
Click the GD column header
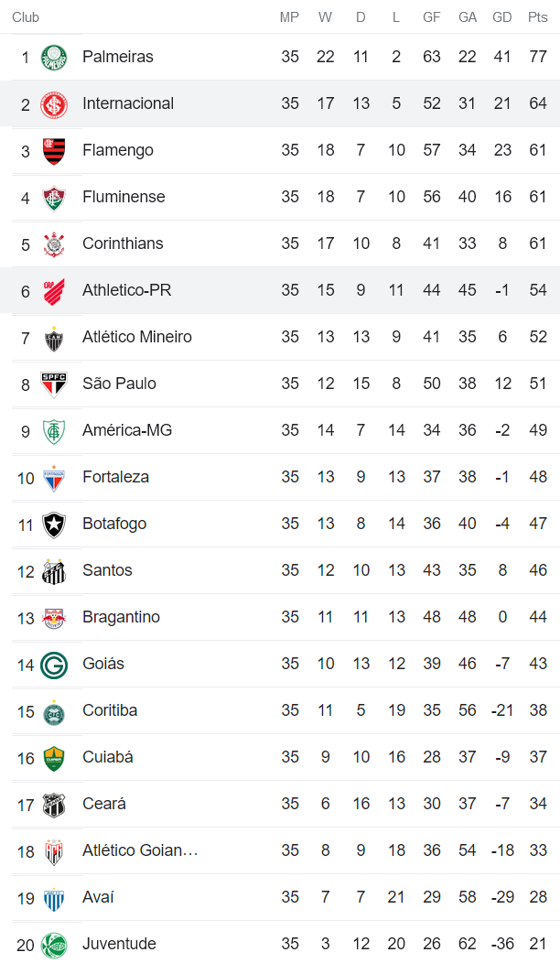[x=501, y=17]
